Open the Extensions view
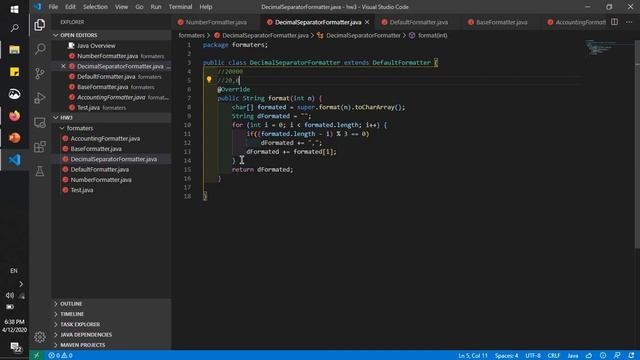Image resolution: width=640 pixels, height=360 pixels. coord(40,147)
